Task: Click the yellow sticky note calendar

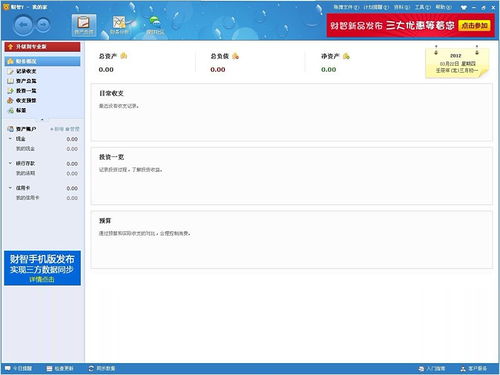Action: click(457, 62)
